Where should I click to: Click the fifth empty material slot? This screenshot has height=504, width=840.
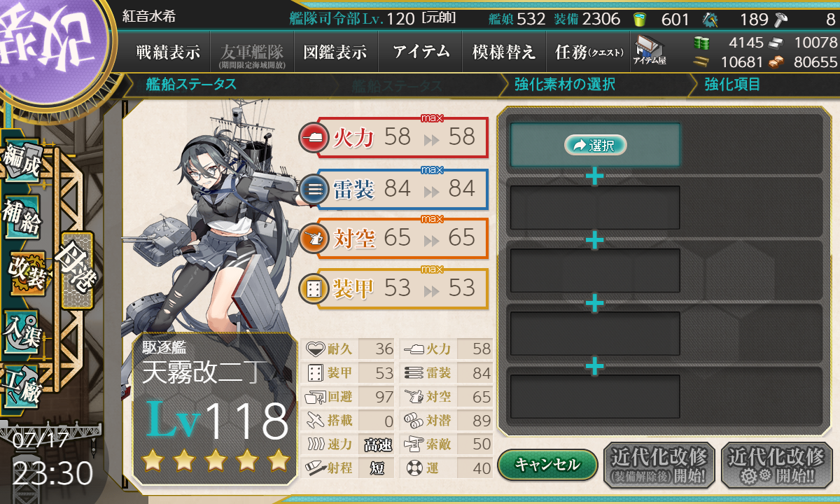tap(595, 396)
